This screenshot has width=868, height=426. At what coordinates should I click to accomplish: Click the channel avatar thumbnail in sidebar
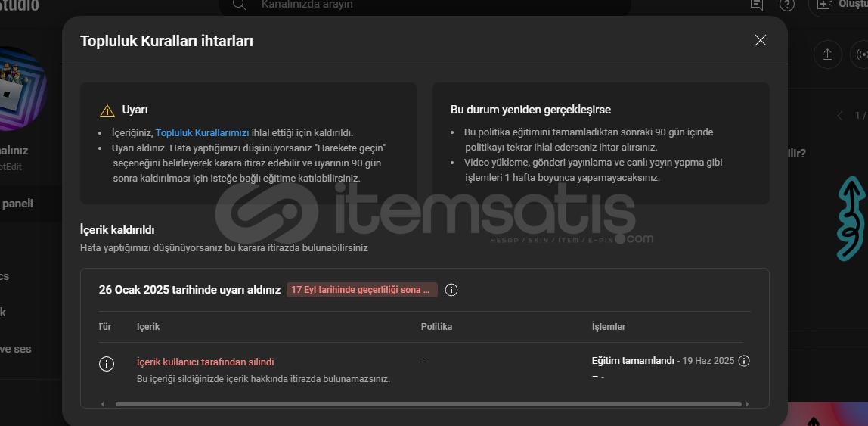tap(22, 89)
